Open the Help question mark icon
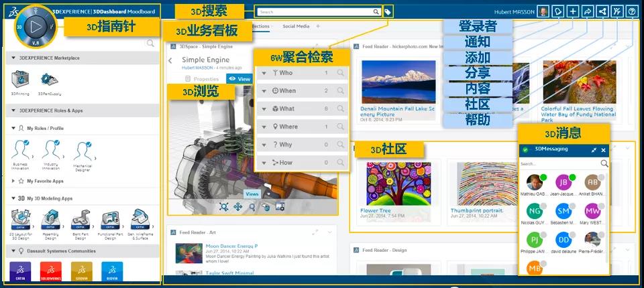The width and height of the screenshot is (644, 288). pos(631,11)
